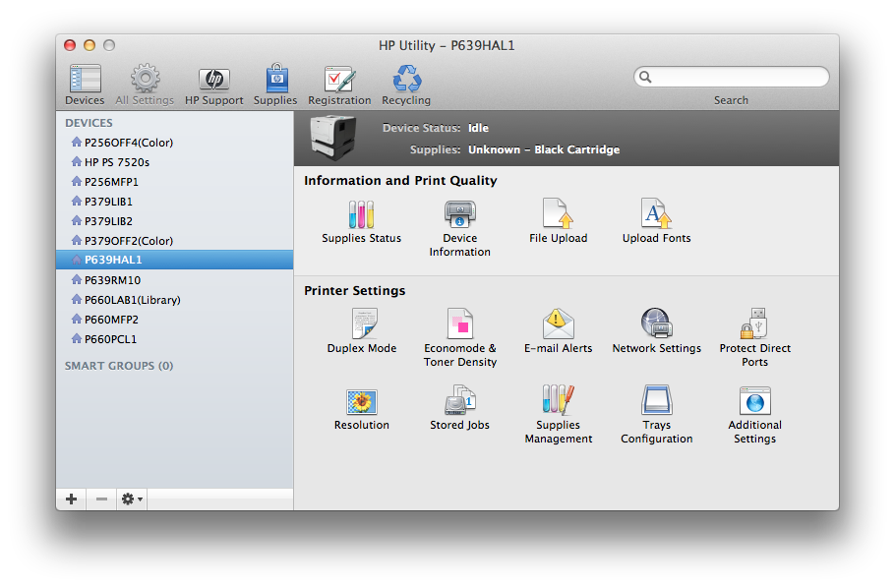Open the Upload Fonts icon

(656, 213)
